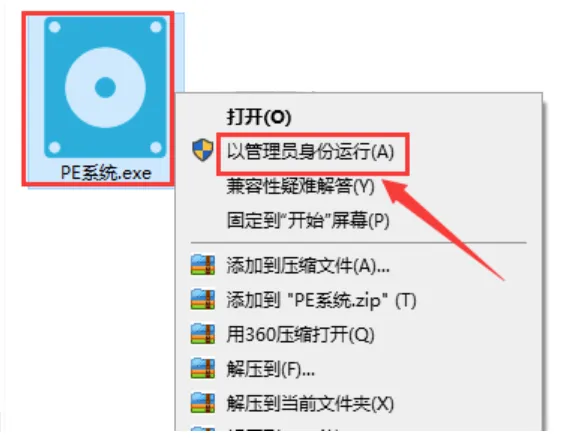This screenshot has width=574, height=440.
Task: Choose 用360压缩打开(Q)
Action: pyautogui.click(x=300, y=334)
